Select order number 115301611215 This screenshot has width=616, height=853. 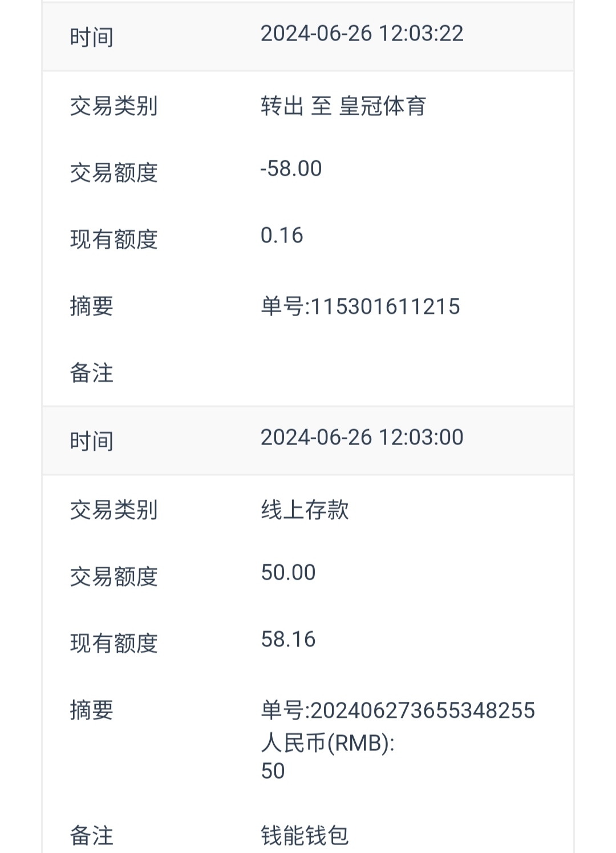360,307
